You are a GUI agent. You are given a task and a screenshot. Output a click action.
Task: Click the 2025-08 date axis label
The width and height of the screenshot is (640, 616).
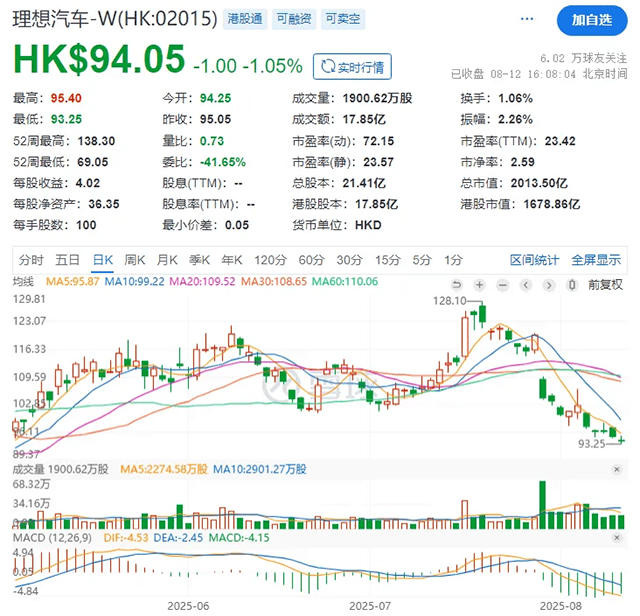point(561,606)
